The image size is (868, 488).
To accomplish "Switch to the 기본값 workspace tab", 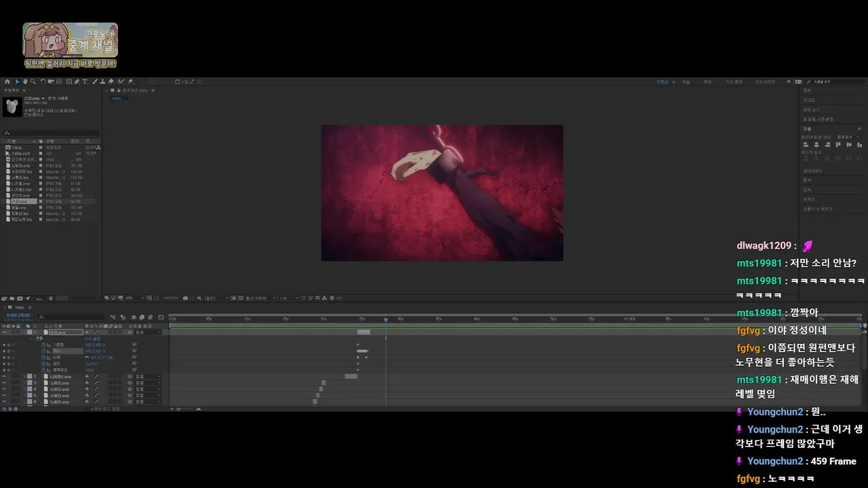I will 662,81.
